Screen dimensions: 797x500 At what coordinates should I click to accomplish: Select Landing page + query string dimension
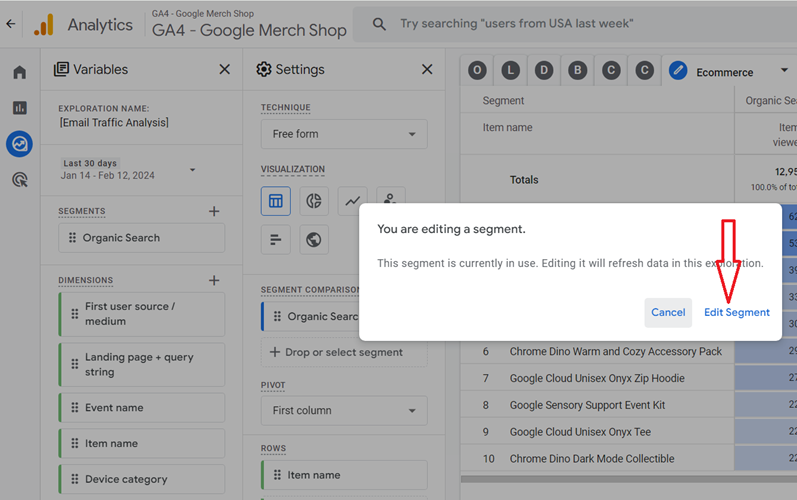click(x=141, y=364)
